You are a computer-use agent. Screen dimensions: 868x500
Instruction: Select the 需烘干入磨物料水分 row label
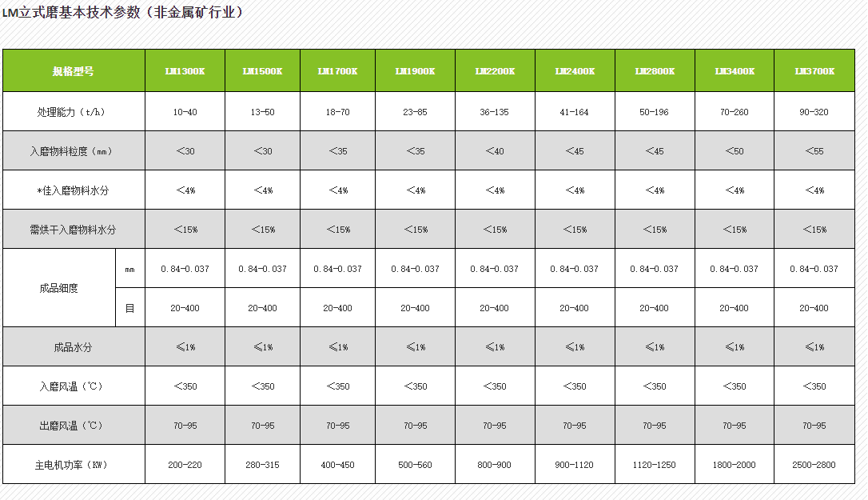74,230
